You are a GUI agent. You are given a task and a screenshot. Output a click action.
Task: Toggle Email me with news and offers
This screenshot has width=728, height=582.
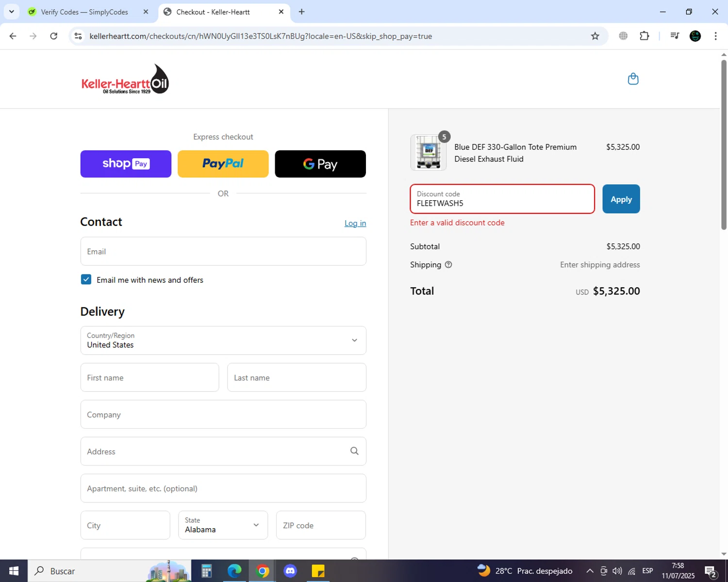[x=86, y=279]
